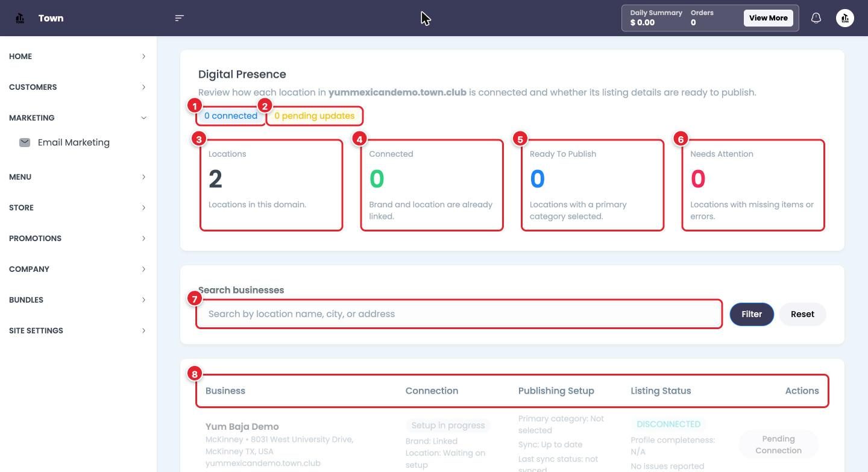The height and width of the screenshot is (472, 868).
Task: Click the Email Marketing envelope icon
Action: (x=25, y=142)
